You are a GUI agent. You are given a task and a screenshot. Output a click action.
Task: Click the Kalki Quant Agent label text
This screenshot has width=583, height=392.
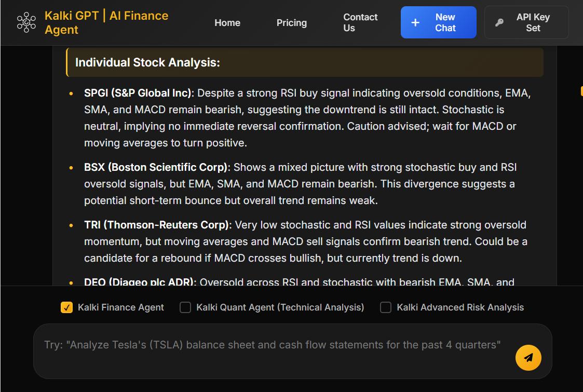point(280,307)
